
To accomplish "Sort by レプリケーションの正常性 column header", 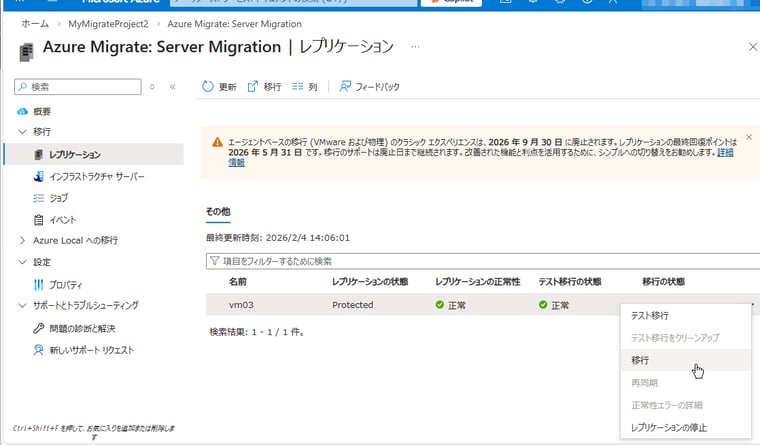I will coord(477,282).
